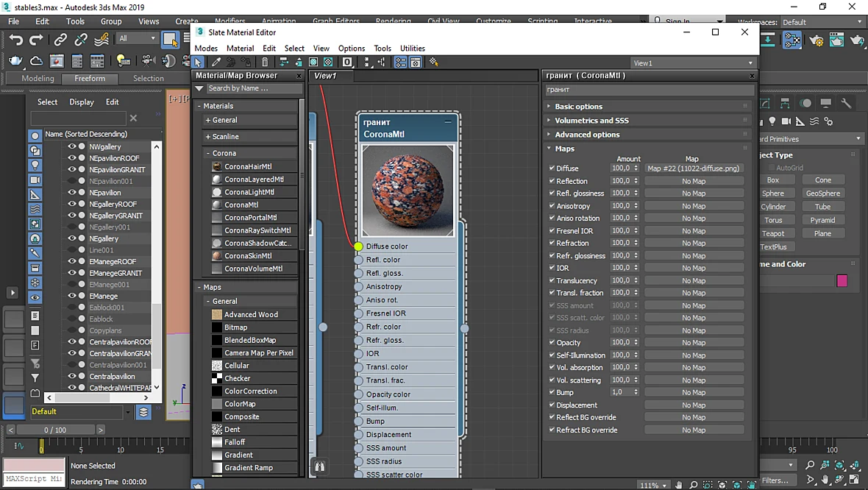Click the magenta object color swatch
868x490 pixels.
pos(842,281)
